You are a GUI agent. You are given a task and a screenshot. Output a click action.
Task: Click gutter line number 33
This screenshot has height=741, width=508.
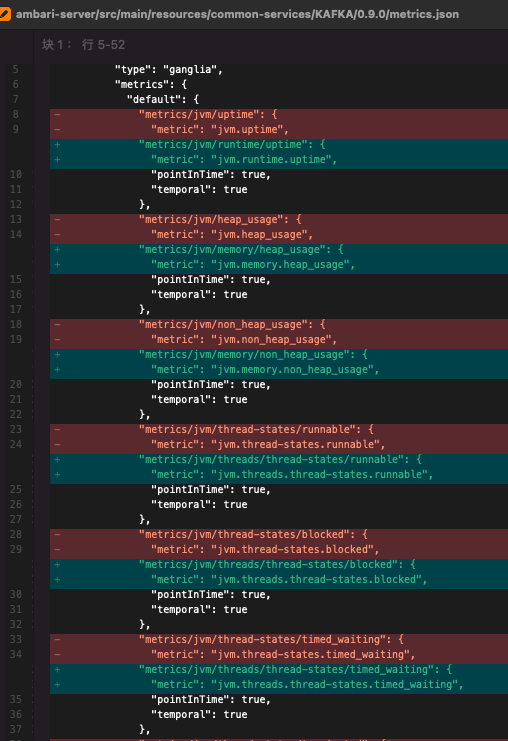tap(16, 640)
